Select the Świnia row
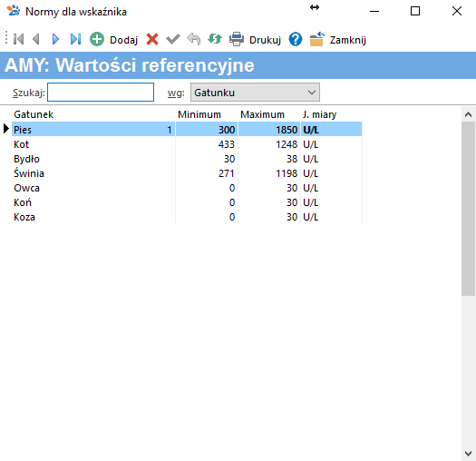476x461 pixels. click(187, 173)
